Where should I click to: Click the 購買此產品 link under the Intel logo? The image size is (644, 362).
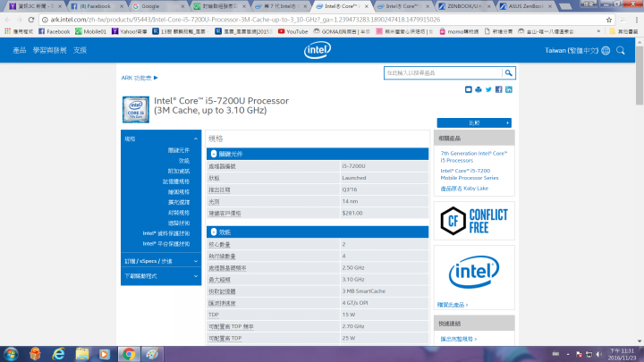[453, 305]
